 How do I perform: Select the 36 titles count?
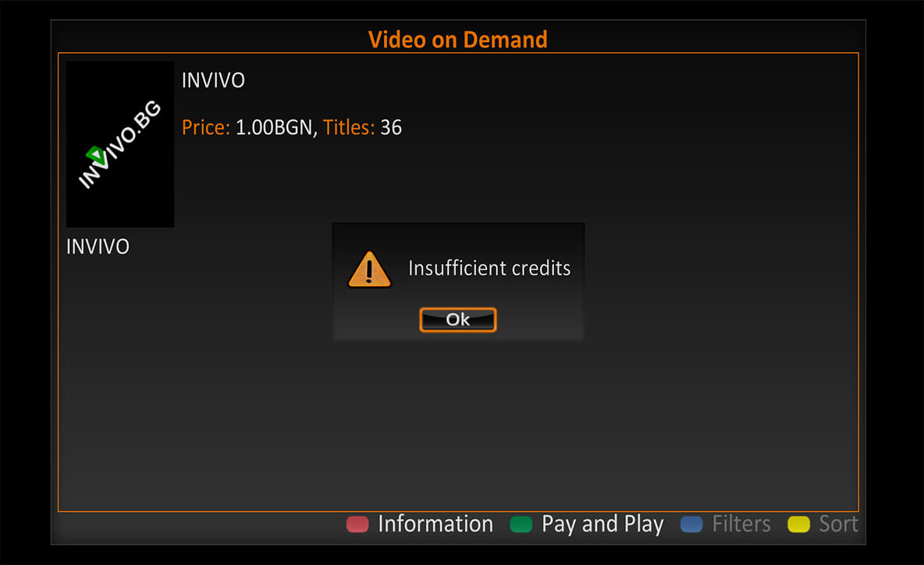(x=391, y=127)
